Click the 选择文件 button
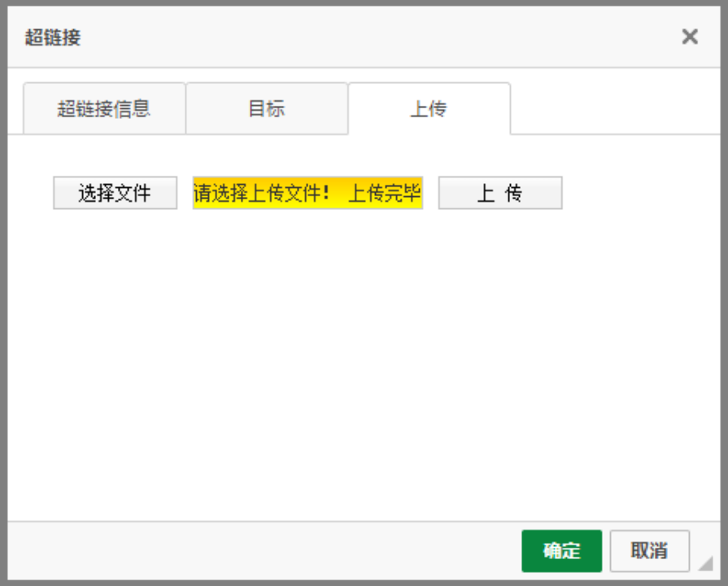Screen dimensions: 728x586 pyautogui.click(x=115, y=194)
